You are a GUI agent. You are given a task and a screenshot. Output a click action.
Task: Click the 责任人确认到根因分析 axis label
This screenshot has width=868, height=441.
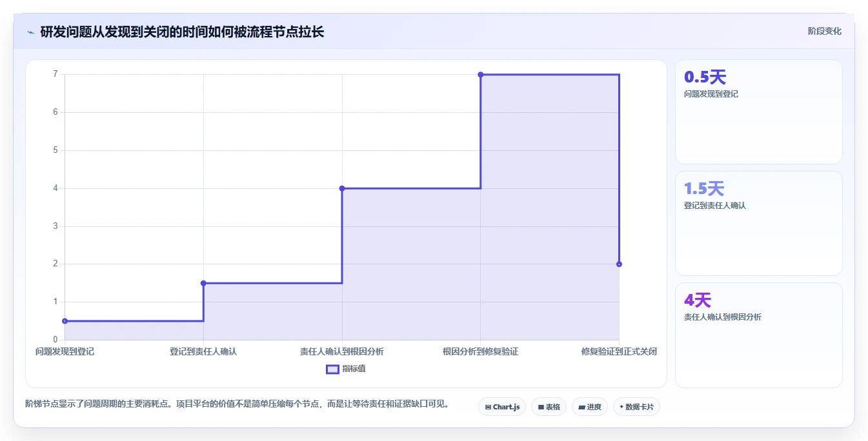tap(342, 351)
